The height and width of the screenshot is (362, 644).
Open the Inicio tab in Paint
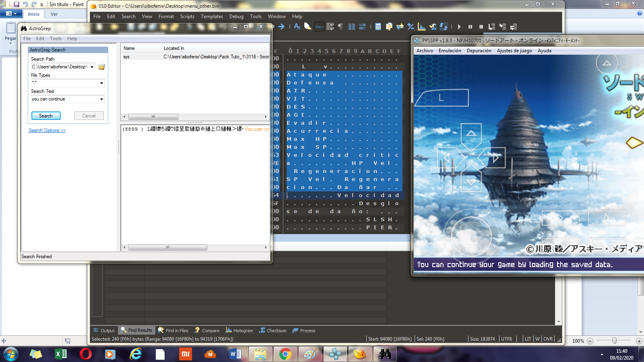[34, 14]
